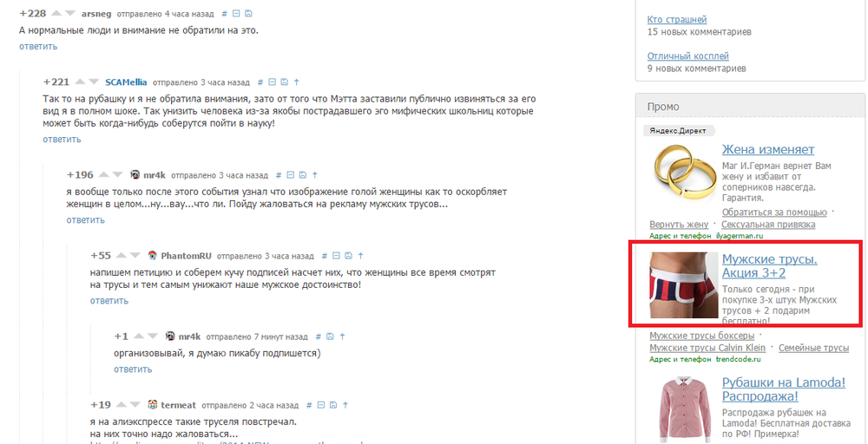Downvote PhantomRU's +55 comment
The height and width of the screenshot is (444, 868).
(x=135, y=256)
